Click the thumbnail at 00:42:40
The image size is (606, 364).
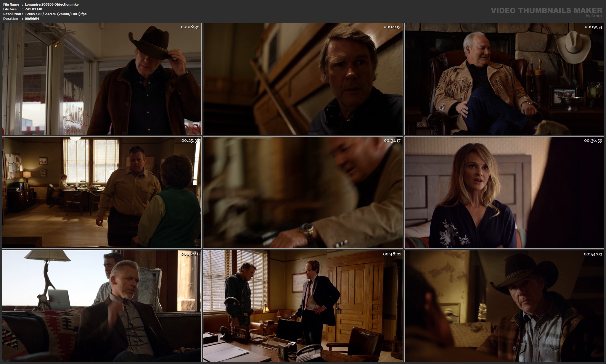point(102,306)
